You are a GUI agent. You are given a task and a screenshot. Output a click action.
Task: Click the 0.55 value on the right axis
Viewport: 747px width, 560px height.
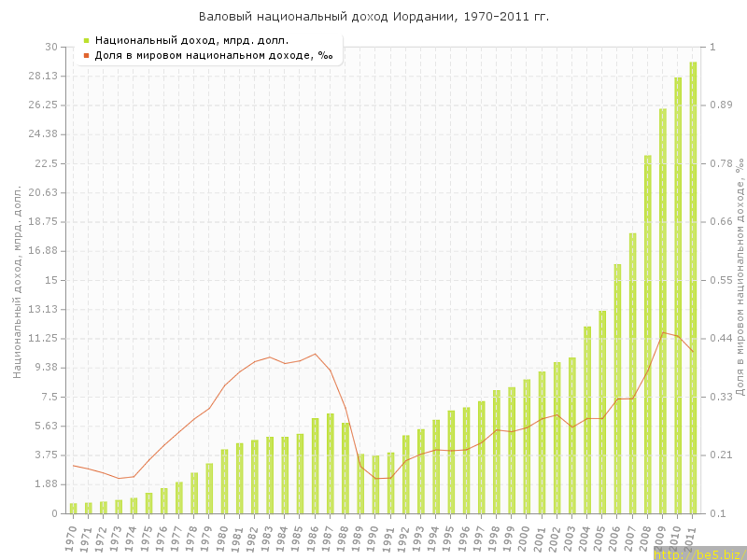click(x=723, y=280)
